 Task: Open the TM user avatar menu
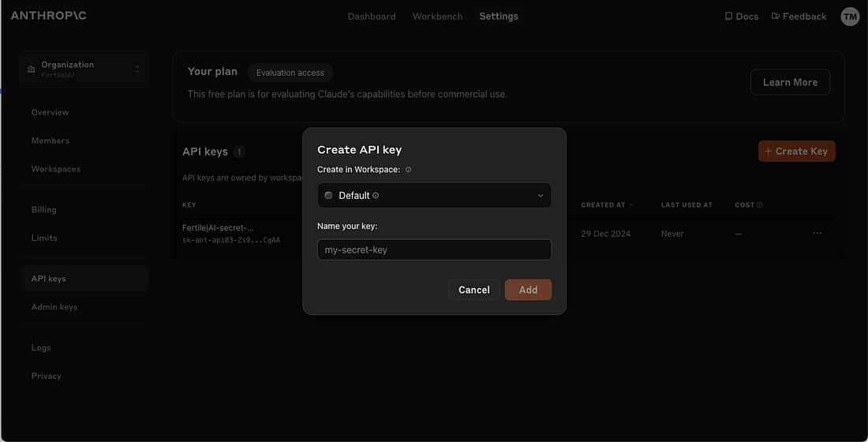coord(850,17)
